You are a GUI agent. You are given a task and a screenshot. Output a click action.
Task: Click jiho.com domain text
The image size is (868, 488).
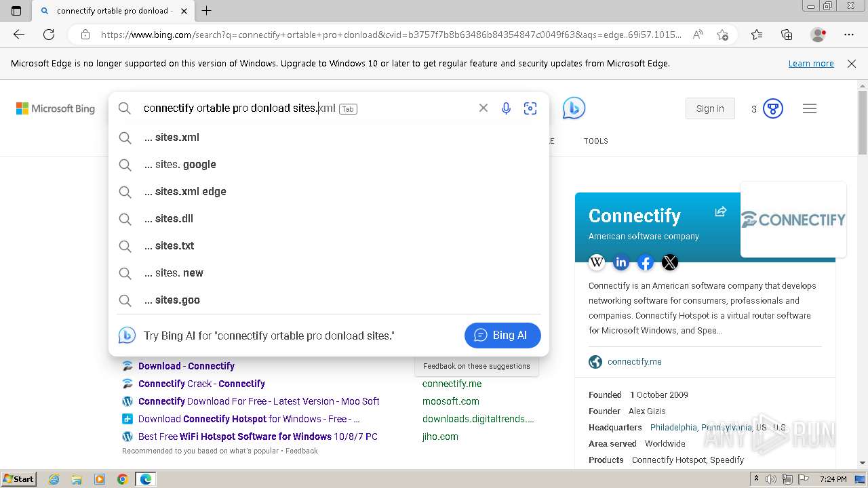pos(440,436)
